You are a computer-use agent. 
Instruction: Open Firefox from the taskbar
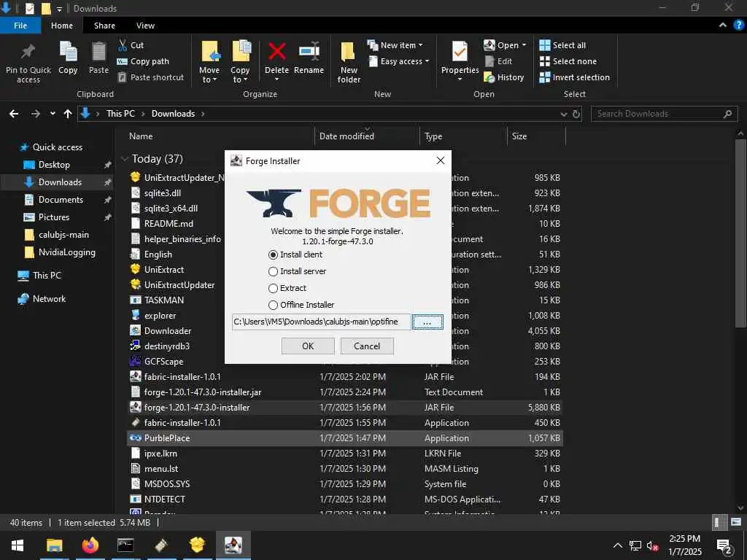pyautogui.click(x=90, y=545)
